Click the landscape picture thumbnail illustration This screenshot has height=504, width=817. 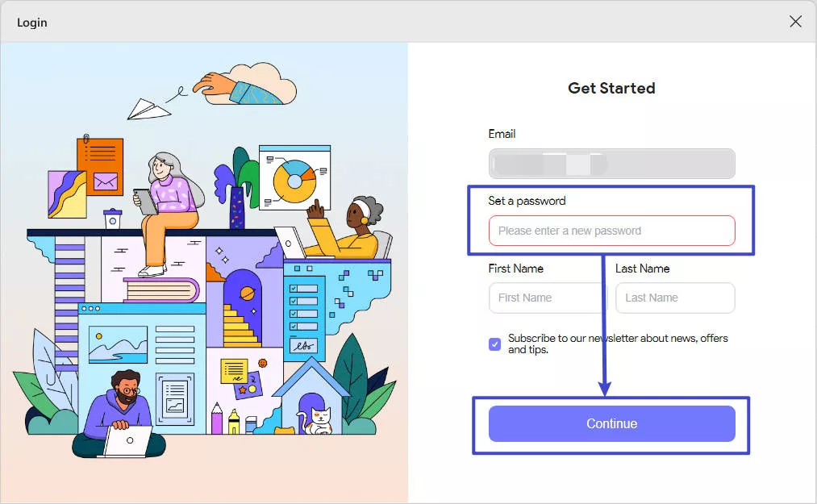click(118, 344)
